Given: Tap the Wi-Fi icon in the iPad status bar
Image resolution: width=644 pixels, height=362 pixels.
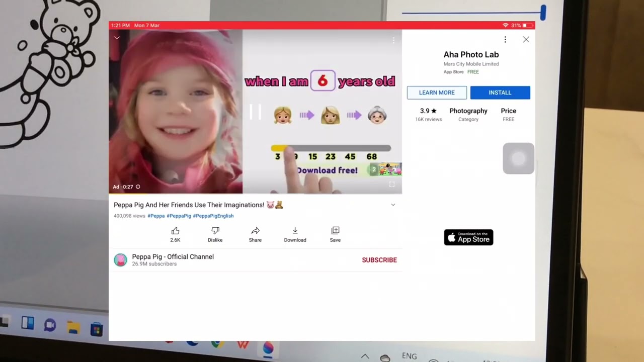Looking at the screenshot, I should click(x=506, y=25).
